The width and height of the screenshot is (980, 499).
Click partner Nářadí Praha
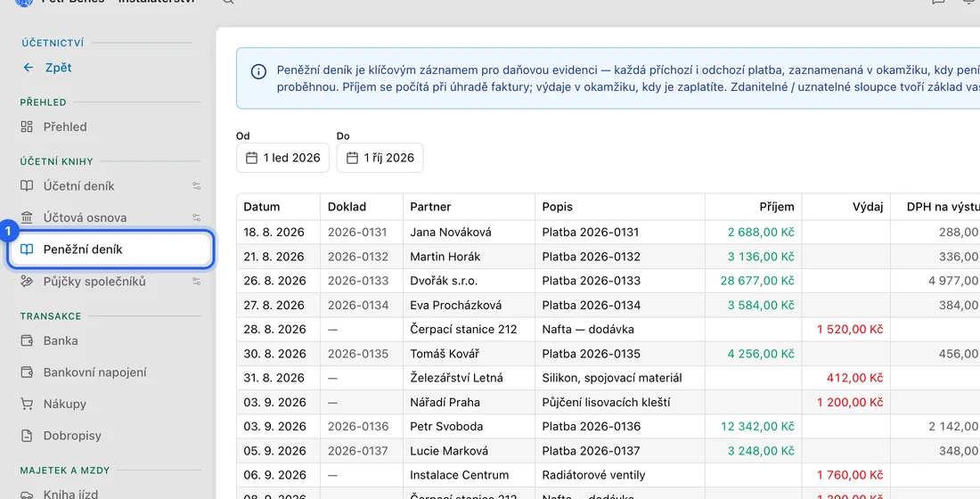tap(445, 402)
